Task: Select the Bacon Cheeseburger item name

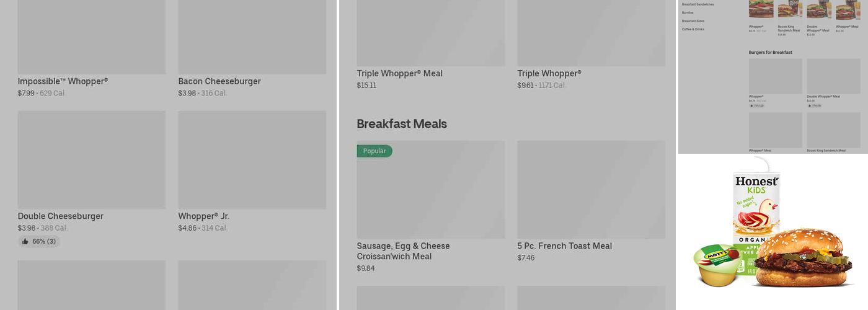Action: pos(219,81)
